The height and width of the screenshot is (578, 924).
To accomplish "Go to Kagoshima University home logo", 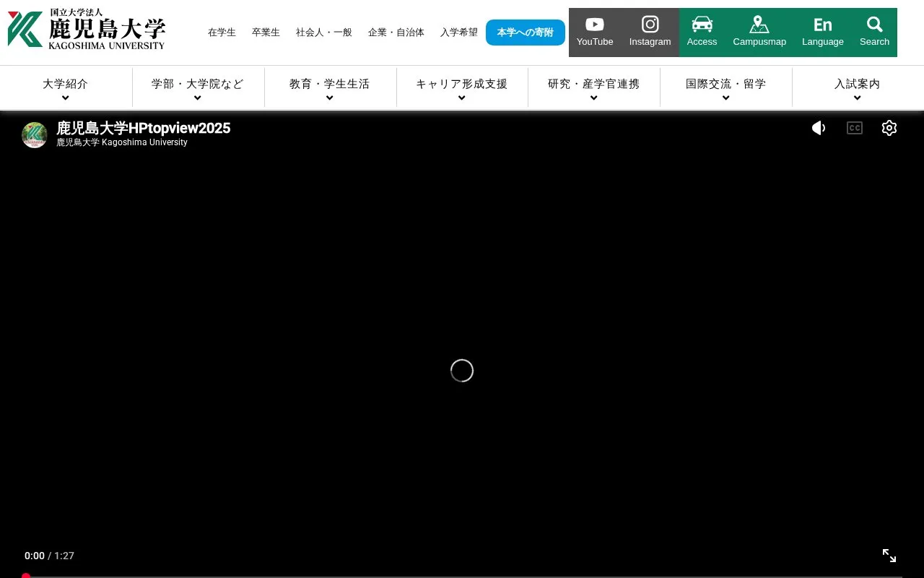I will (x=87, y=29).
